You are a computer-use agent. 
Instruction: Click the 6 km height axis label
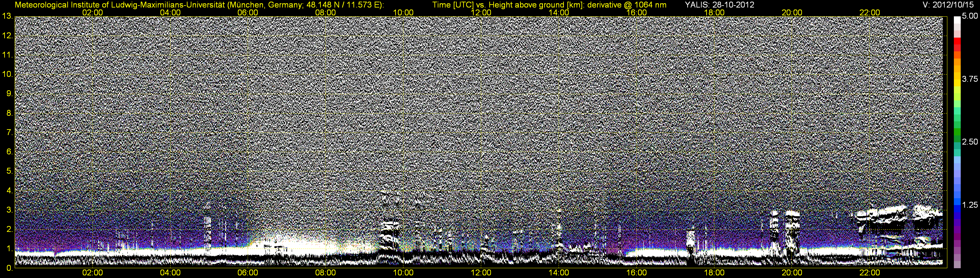(x=9, y=152)
